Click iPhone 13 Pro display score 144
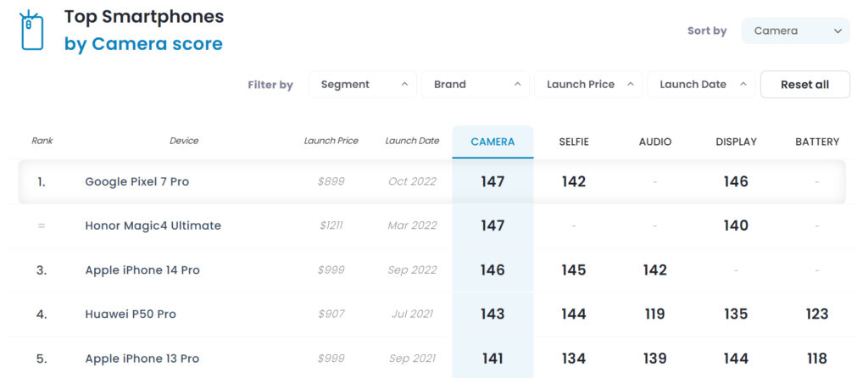The height and width of the screenshot is (378, 868). (x=736, y=359)
